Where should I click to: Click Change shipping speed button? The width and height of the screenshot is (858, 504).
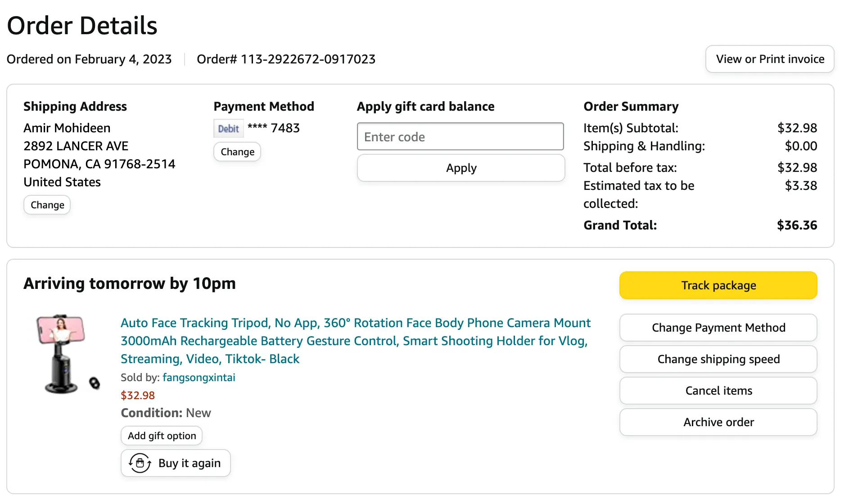718,359
